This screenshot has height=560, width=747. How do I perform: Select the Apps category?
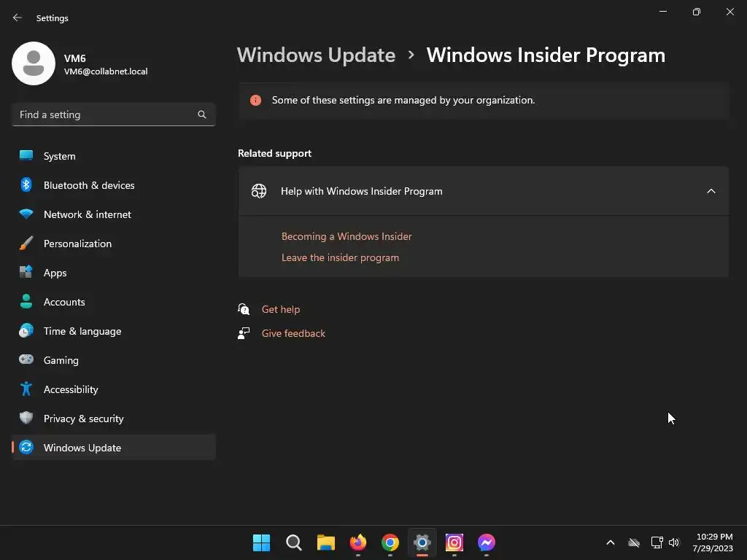pyautogui.click(x=113, y=273)
